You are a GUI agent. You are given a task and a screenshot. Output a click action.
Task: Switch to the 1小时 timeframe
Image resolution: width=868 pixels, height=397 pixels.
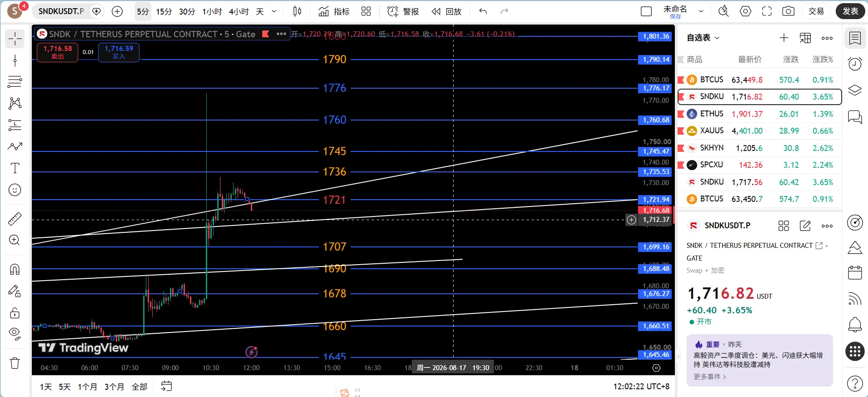point(212,11)
